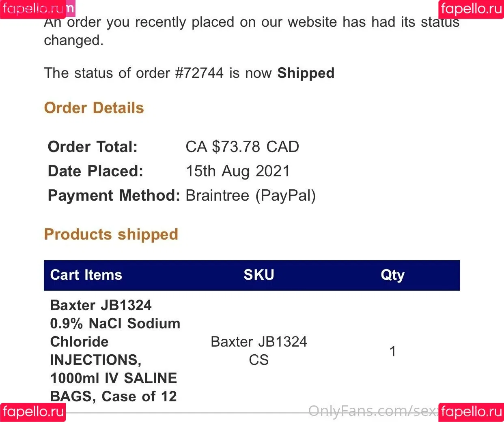The width and height of the screenshot is (504, 422).
Task: Click the date 15th Aug 2021
Action: (x=238, y=171)
